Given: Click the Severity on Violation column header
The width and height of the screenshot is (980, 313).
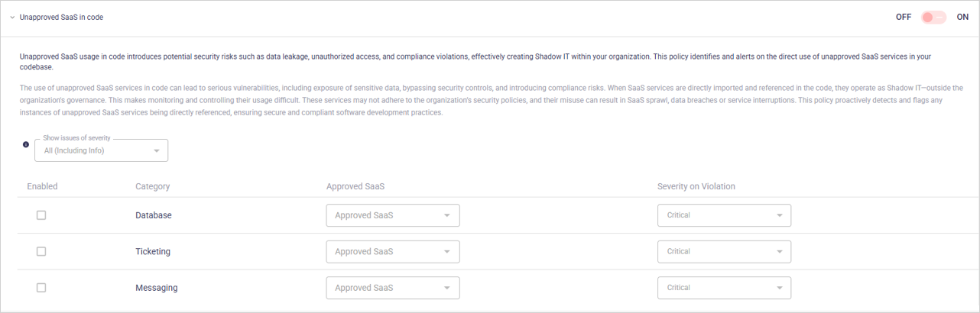Looking at the screenshot, I should click(696, 186).
